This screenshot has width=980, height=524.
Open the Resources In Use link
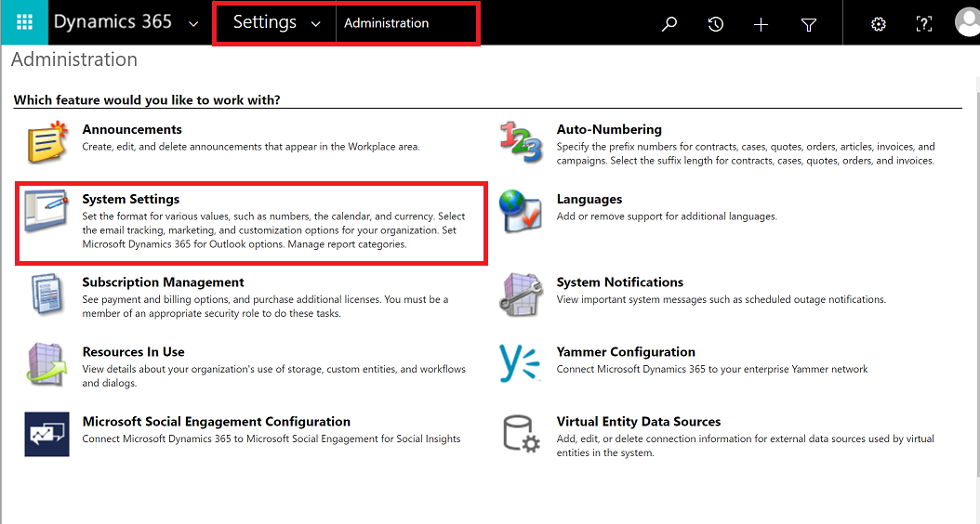click(x=133, y=351)
